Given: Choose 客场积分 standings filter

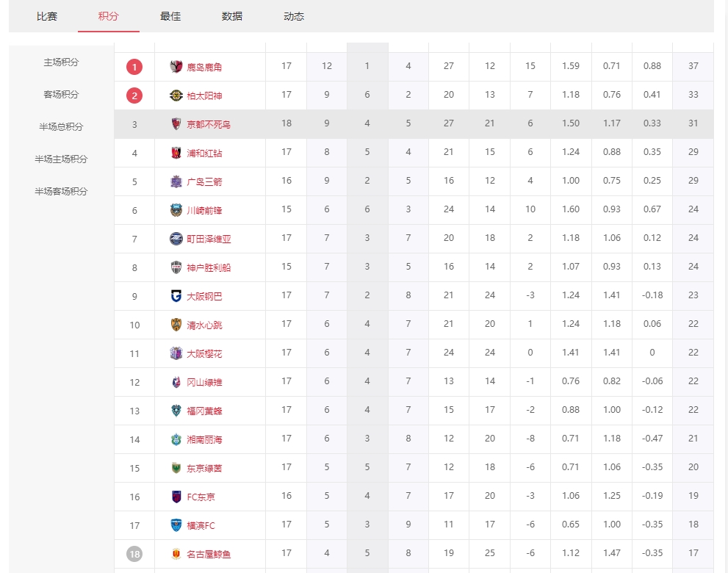Looking at the screenshot, I should 61,95.
